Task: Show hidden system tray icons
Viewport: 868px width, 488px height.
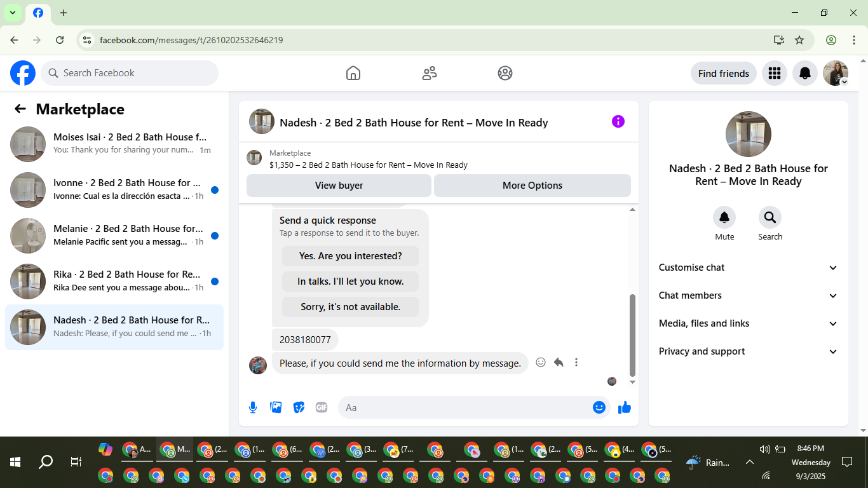Action: pyautogui.click(x=750, y=463)
